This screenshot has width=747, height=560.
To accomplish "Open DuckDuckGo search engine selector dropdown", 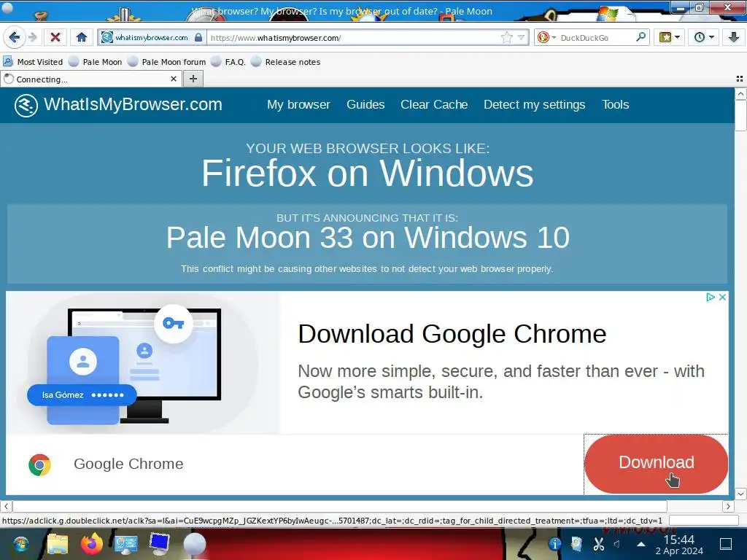I will click(x=546, y=37).
